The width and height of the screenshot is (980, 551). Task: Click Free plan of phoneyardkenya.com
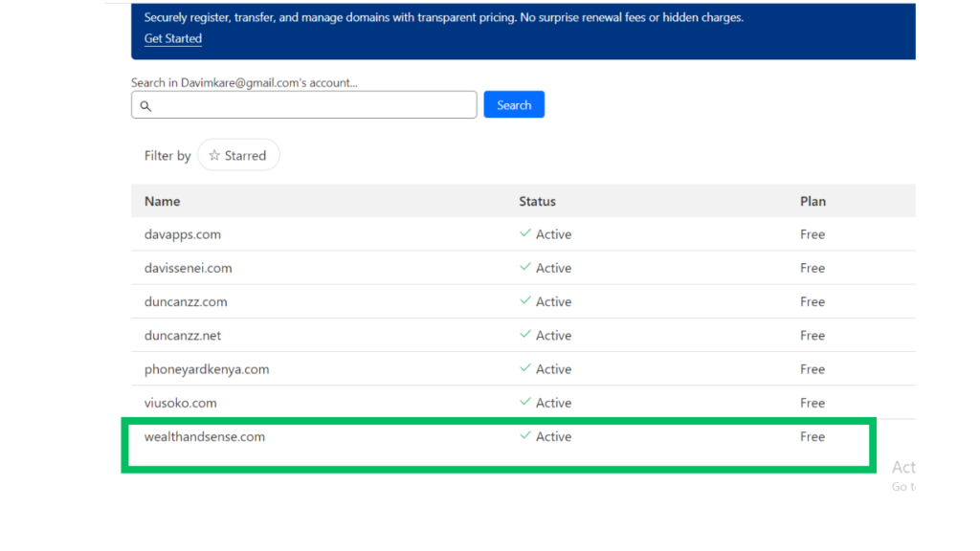click(x=812, y=369)
